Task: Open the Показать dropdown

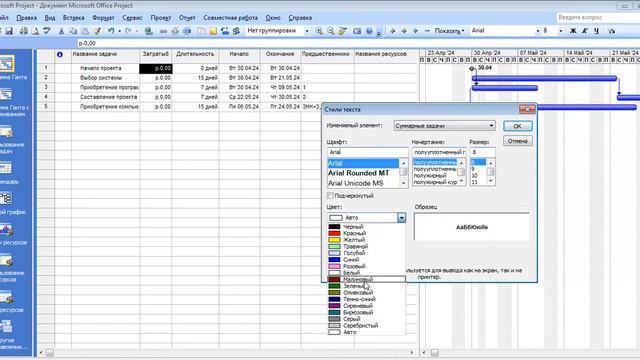Action: coord(449,31)
